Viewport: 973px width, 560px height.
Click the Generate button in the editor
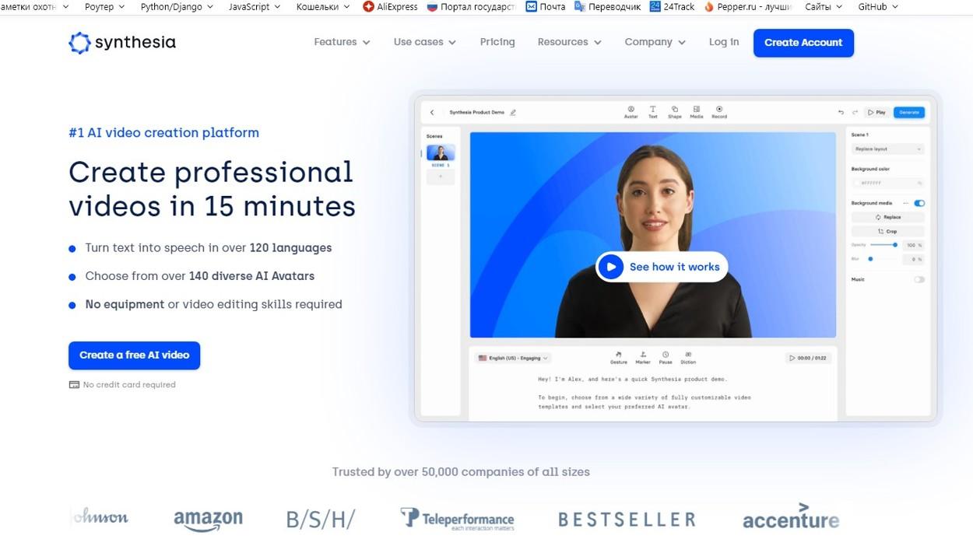tap(909, 113)
